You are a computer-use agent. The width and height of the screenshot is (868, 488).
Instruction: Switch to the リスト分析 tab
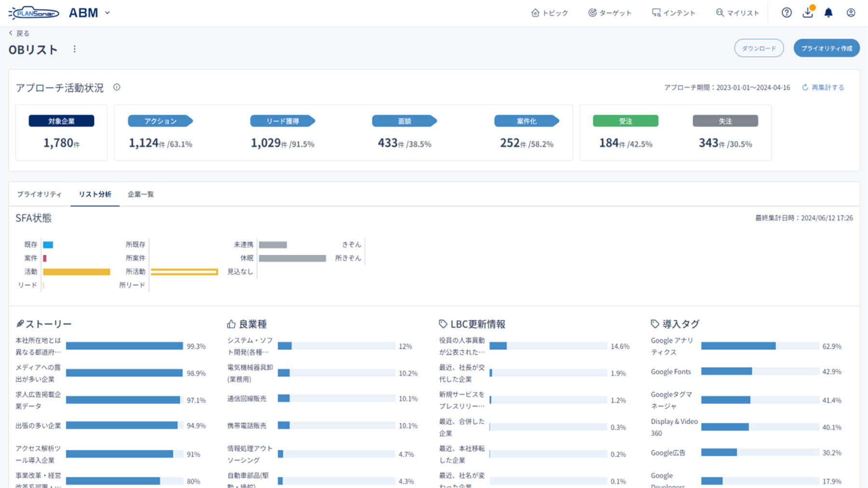point(95,194)
